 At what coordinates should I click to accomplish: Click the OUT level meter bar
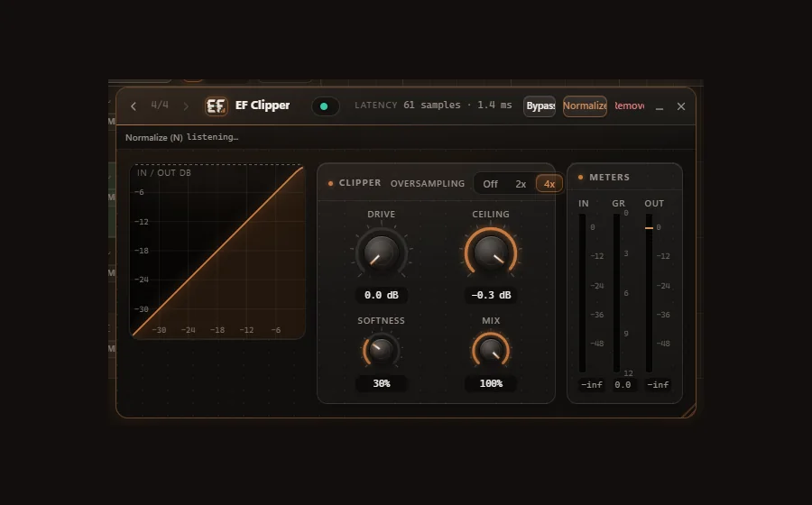tap(649, 293)
